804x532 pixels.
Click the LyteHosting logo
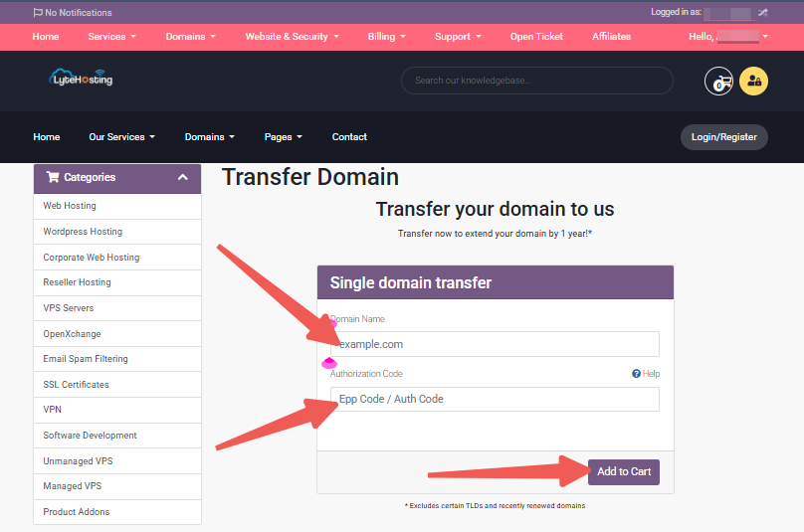[x=81, y=78]
